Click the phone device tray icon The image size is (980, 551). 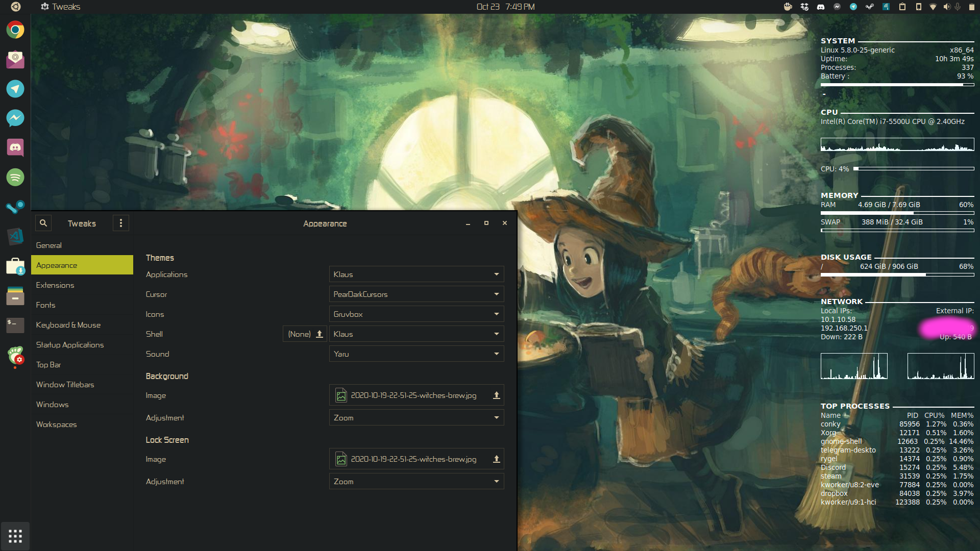pos(919,7)
